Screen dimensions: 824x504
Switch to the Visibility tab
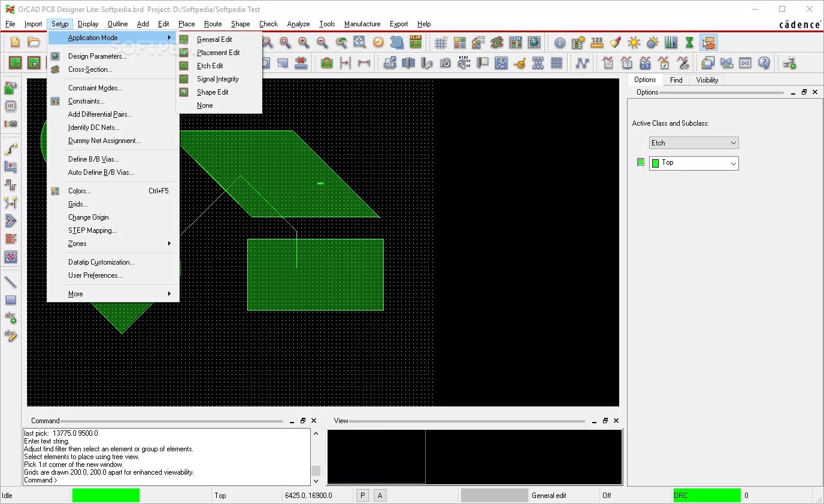pos(707,80)
